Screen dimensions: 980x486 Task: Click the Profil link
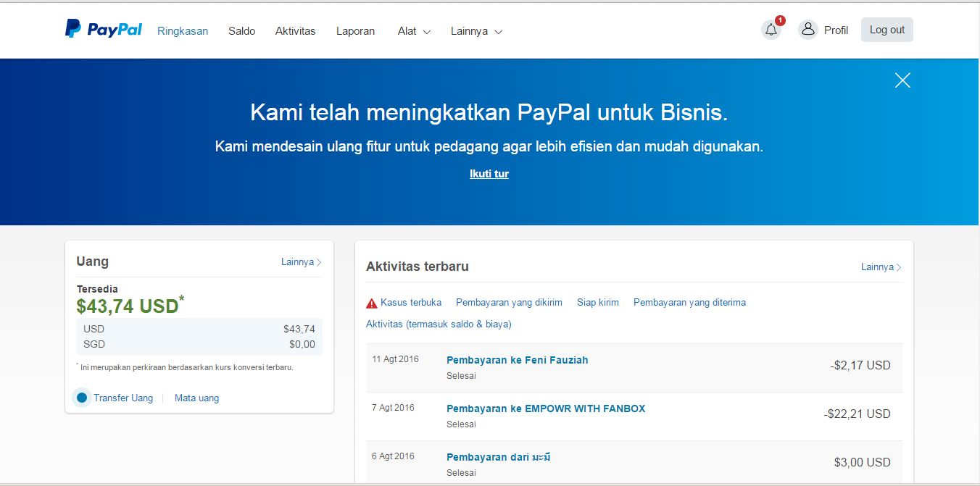(836, 30)
